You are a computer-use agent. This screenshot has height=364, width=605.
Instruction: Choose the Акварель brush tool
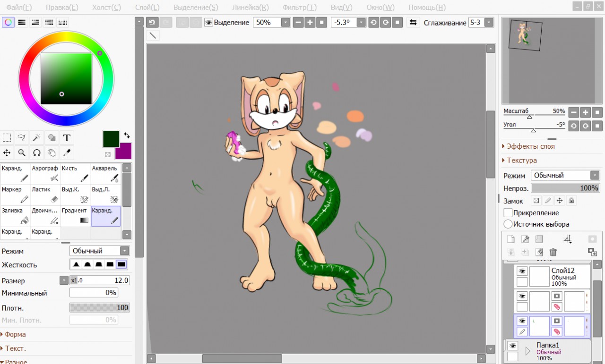(105, 174)
